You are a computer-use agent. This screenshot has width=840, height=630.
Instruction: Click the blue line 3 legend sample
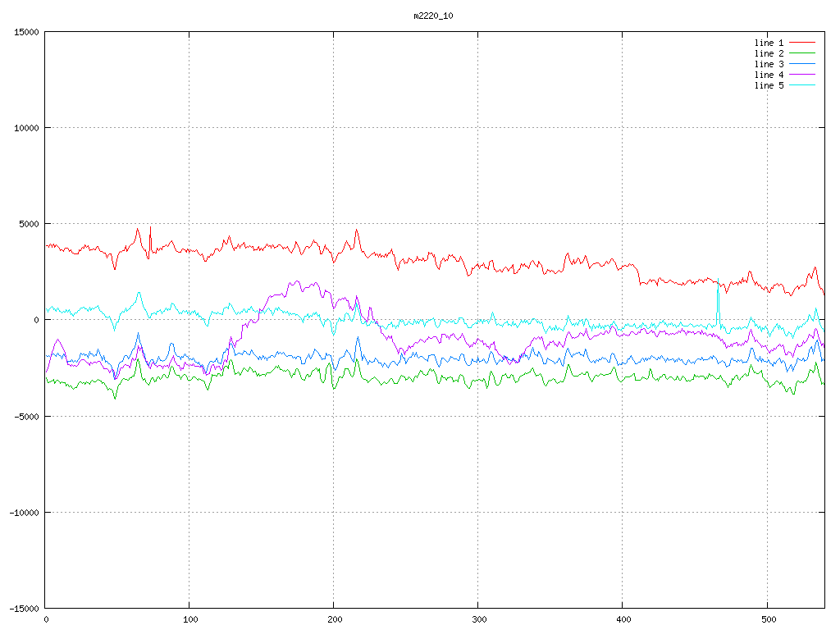tap(802, 64)
